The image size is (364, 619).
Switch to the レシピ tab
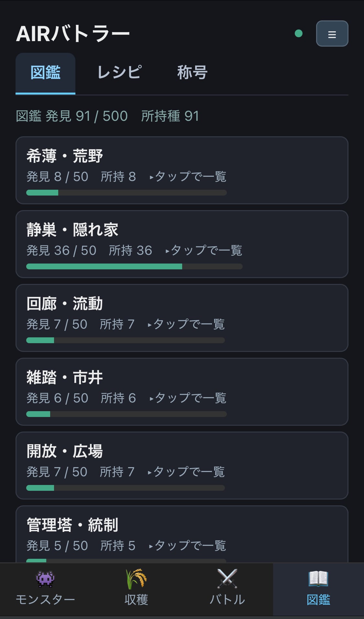(x=119, y=73)
